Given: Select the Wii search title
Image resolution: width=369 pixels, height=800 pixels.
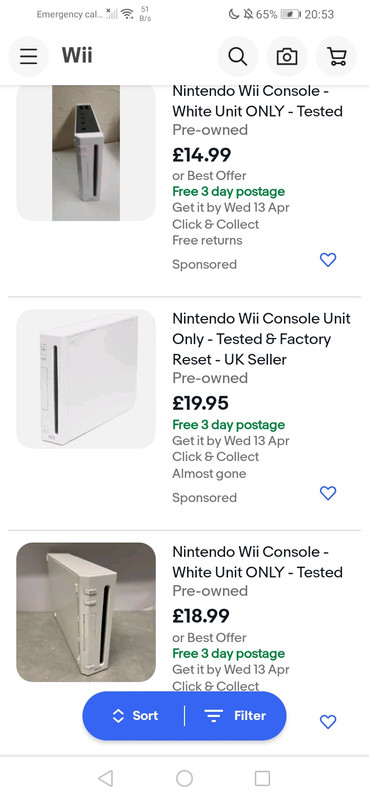Looking at the screenshot, I should (x=77, y=55).
